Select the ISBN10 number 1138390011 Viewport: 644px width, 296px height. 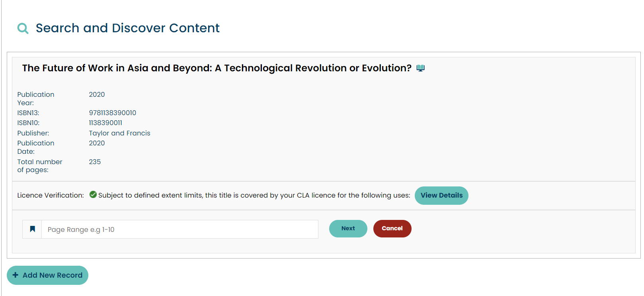[x=105, y=123]
